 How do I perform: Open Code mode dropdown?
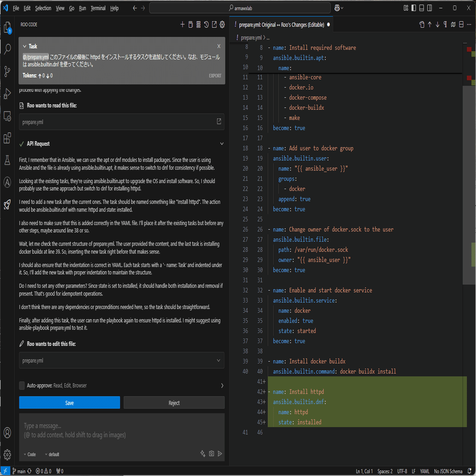click(x=30, y=454)
